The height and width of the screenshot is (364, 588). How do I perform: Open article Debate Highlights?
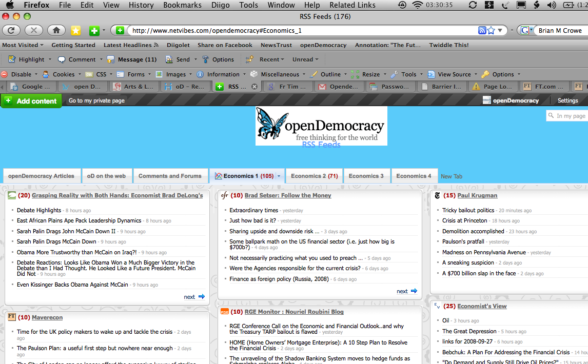pos(39,210)
